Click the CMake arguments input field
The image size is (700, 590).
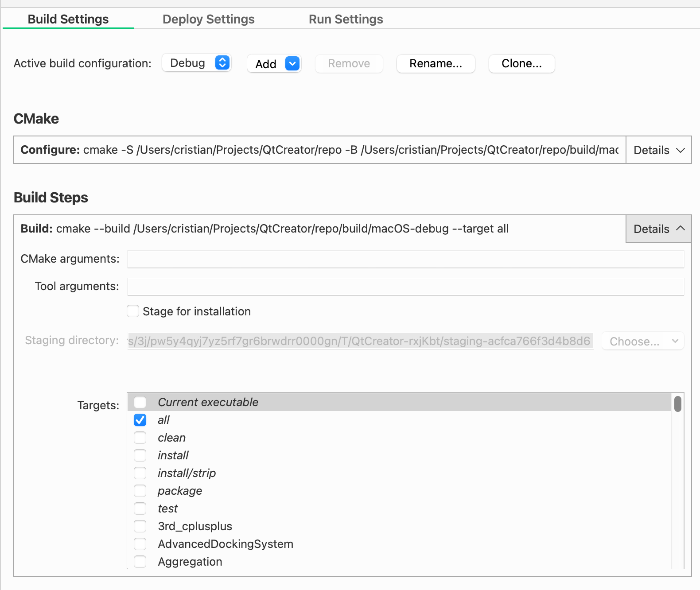[405, 259]
